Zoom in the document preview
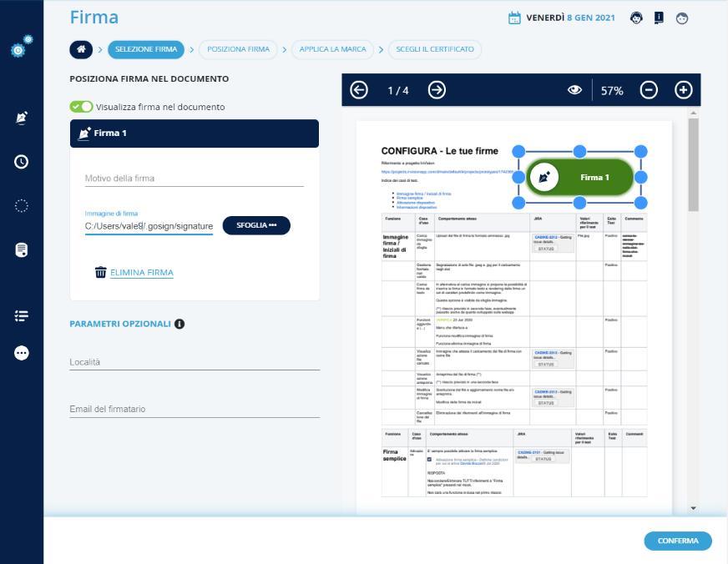The image size is (728, 564). pos(683,90)
